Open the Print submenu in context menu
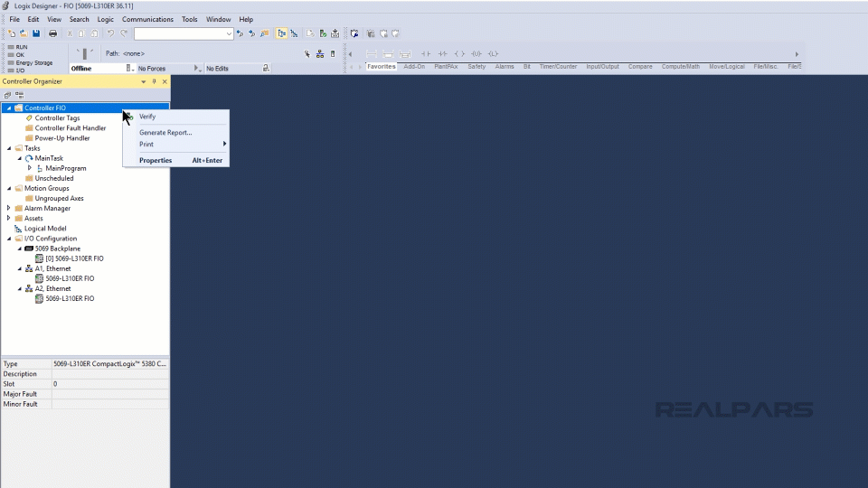 click(x=176, y=145)
